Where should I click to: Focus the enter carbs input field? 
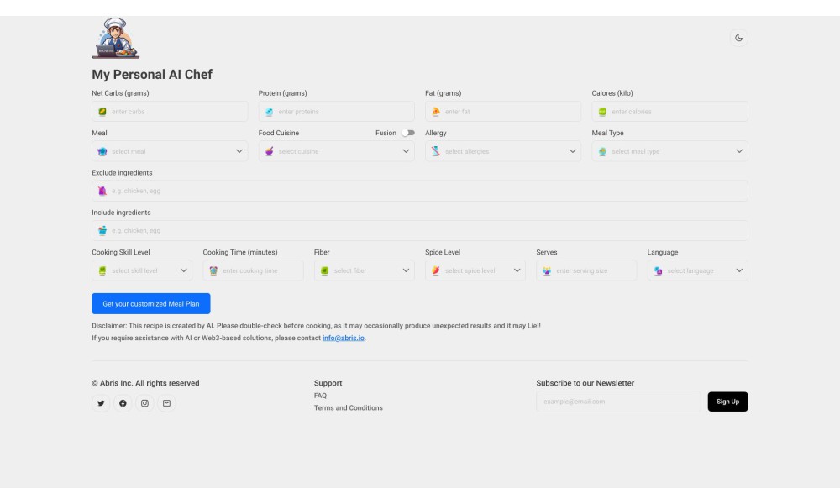(170, 112)
